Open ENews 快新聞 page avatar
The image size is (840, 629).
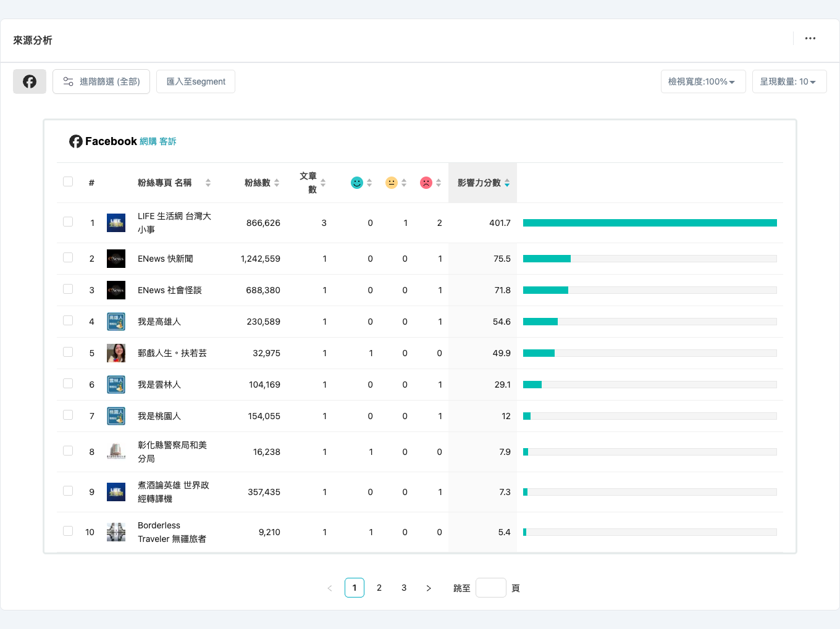tap(116, 259)
